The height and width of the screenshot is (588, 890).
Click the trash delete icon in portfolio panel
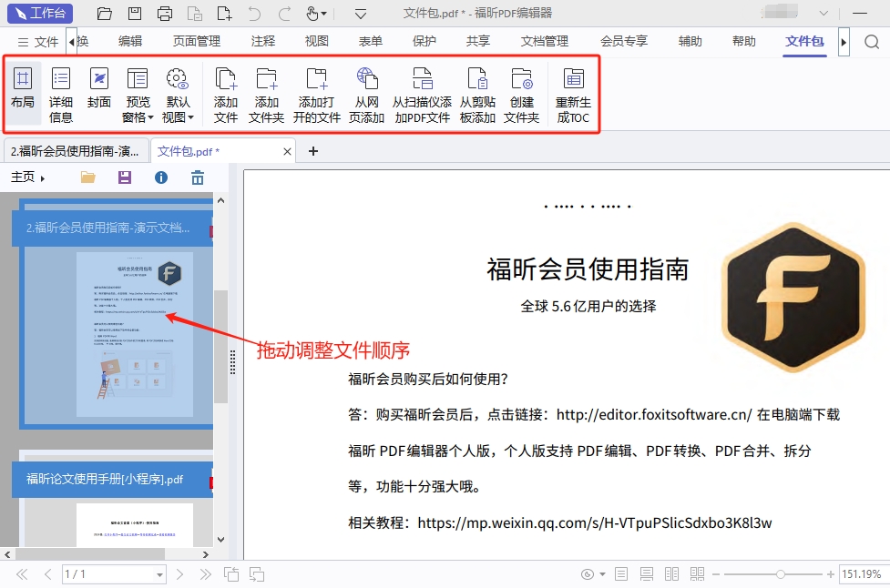tap(198, 177)
